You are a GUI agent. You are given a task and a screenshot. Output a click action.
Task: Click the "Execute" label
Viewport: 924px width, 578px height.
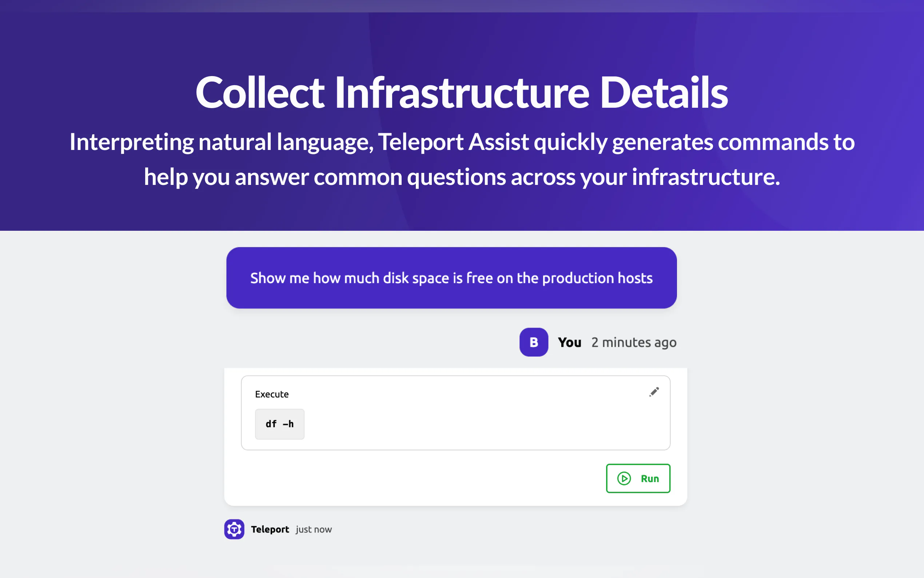pyautogui.click(x=272, y=394)
